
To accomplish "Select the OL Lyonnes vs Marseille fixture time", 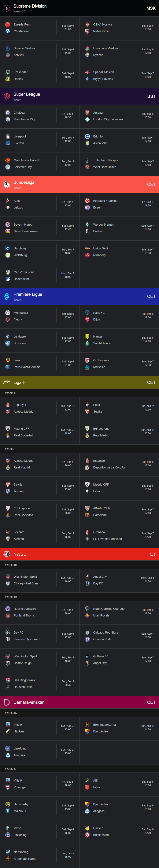I will 148,363.
